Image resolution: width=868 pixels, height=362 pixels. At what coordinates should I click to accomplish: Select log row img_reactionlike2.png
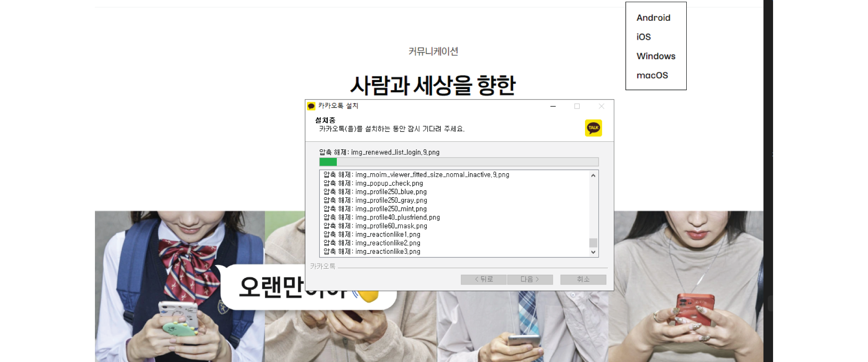(x=372, y=243)
